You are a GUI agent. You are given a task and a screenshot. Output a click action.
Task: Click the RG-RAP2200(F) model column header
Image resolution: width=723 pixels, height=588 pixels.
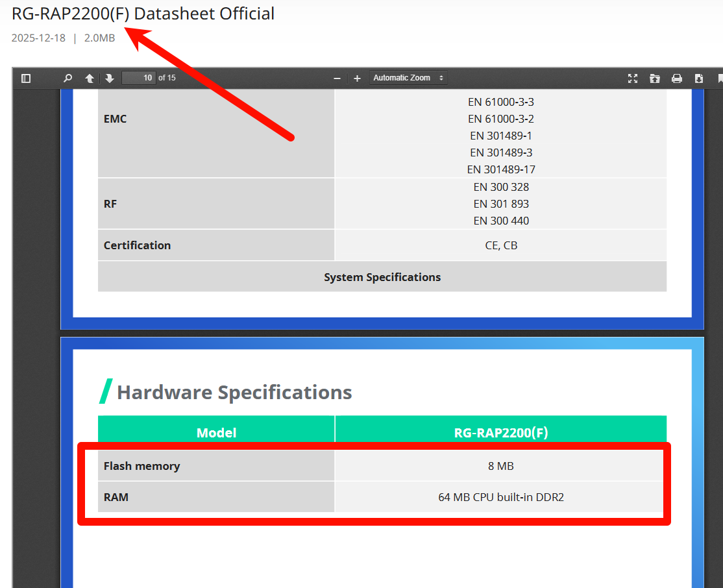(x=501, y=433)
